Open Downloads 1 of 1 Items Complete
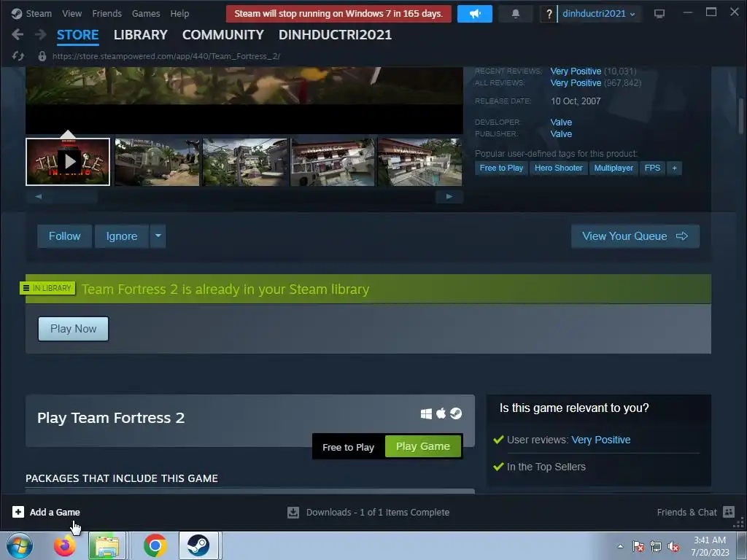The width and height of the screenshot is (747, 560). [x=378, y=513]
